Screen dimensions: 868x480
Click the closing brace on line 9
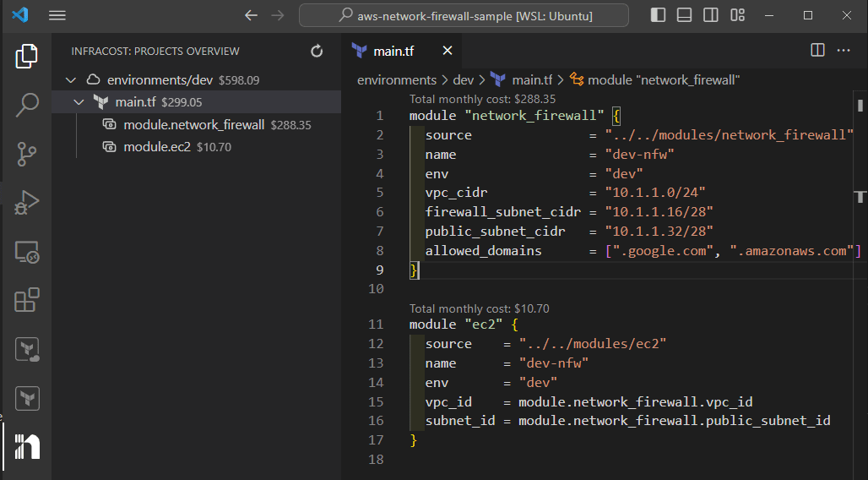[x=413, y=270]
